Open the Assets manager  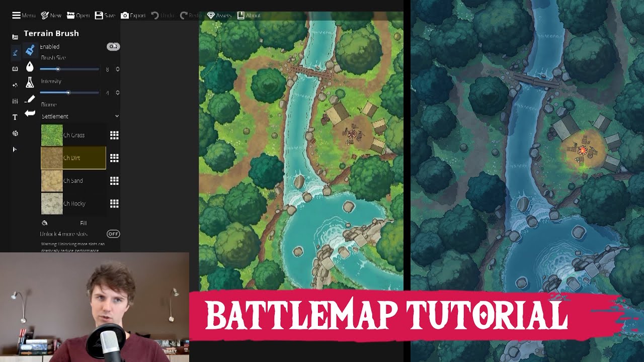point(219,16)
